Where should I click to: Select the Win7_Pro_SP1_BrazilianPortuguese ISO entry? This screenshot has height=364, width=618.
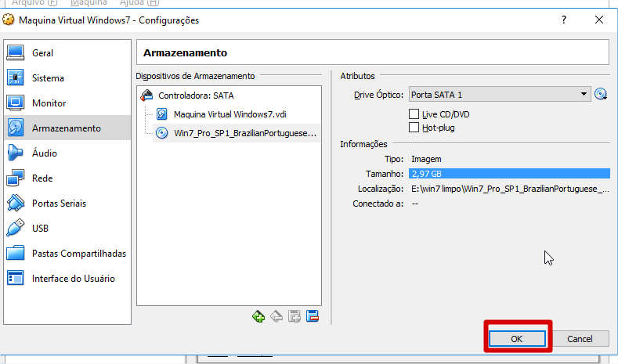click(x=237, y=133)
